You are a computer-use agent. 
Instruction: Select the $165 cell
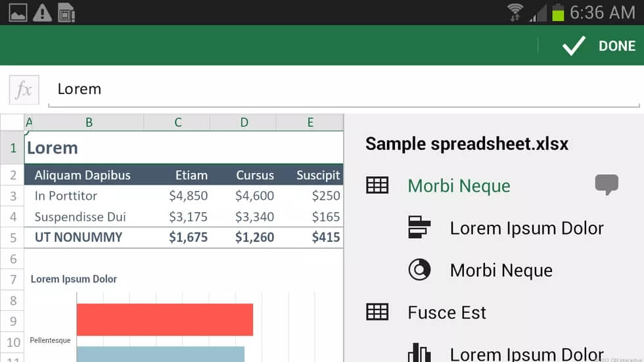click(x=310, y=217)
